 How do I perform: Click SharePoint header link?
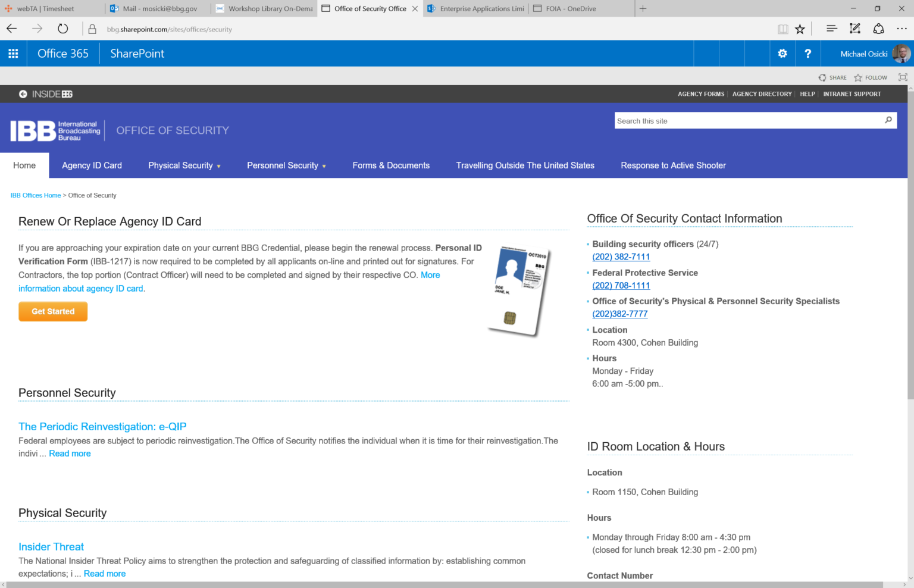137,54
